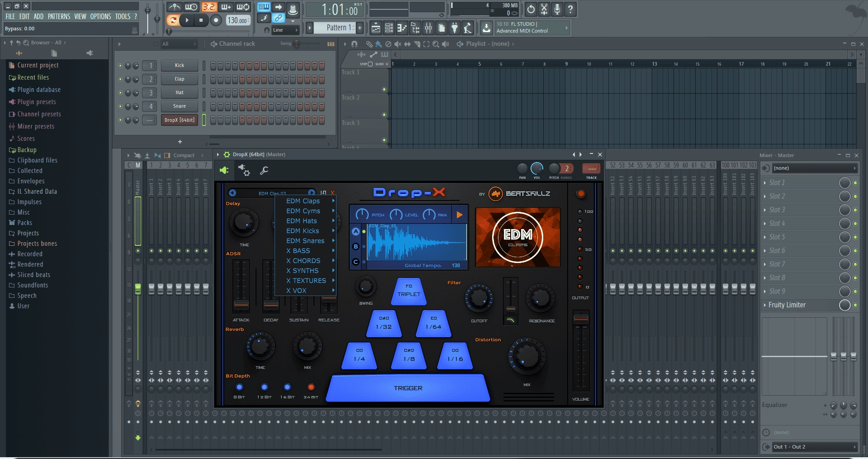
Task: Open the snap Line dropdown
Action: click(285, 30)
